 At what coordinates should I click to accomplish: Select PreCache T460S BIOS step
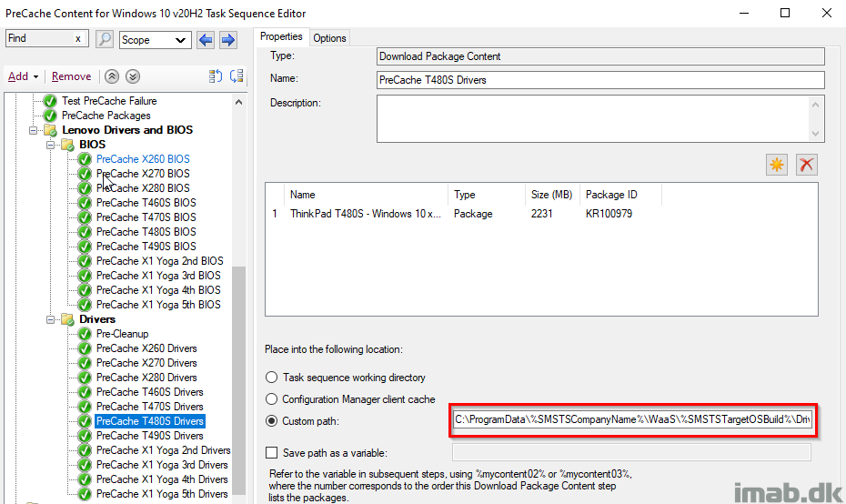click(146, 203)
